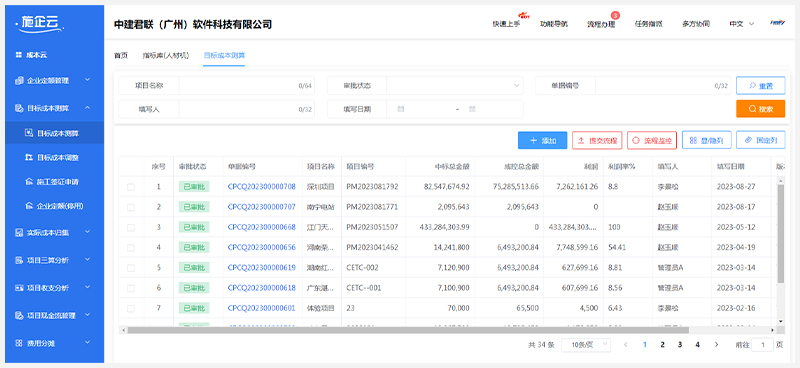Focus the 填写人 input field
Image resolution: width=800 pixels, height=368 pixels.
pos(246,109)
